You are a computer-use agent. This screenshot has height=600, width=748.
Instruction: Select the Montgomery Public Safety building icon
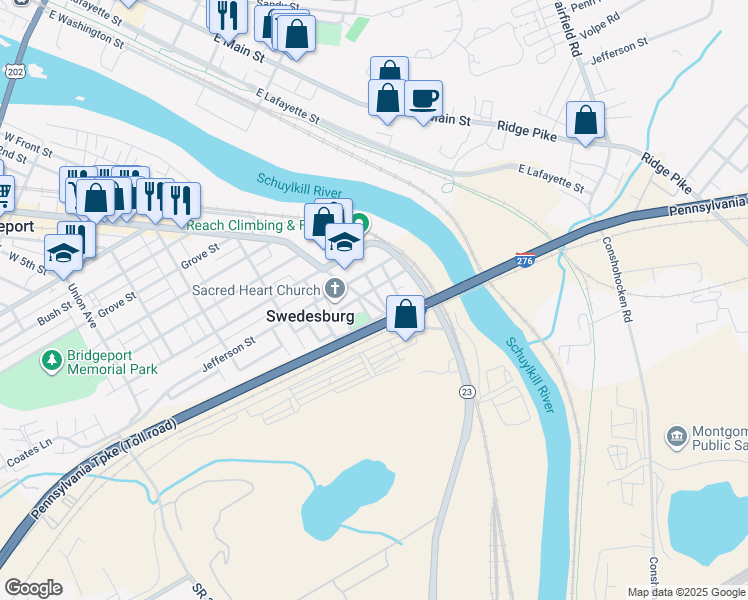pyautogui.click(x=676, y=437)
